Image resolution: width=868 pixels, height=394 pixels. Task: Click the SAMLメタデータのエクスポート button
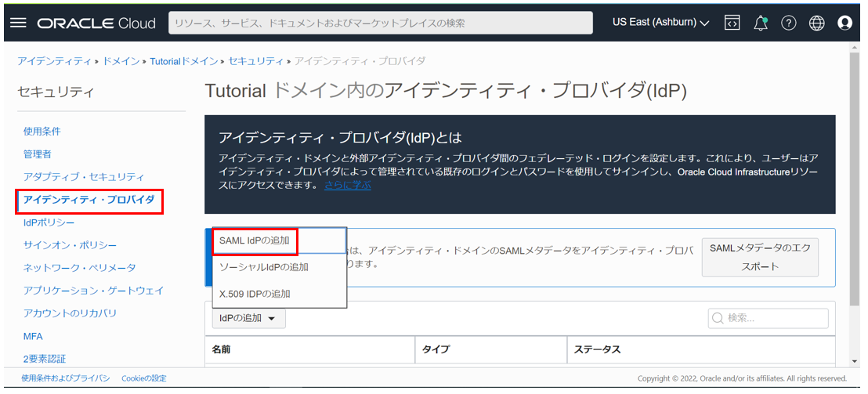pyautogui.click(x=759, y=257)
